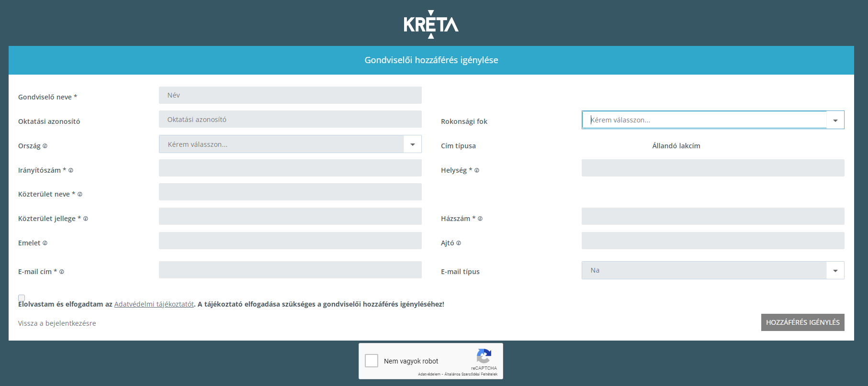Image resolution: width=868 pixels, height=386 pixels.
Task: Check the Adatvédelmi tájékoztató acceptance checkbox
Action: pos(22,298)
